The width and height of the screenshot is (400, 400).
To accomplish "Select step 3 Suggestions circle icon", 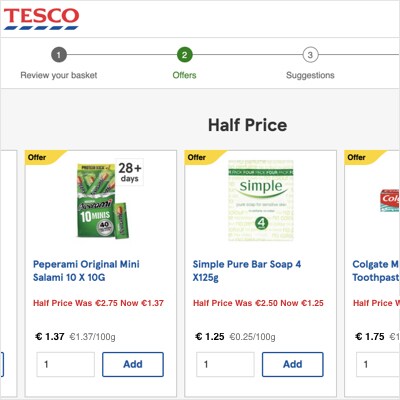I will 310,55.
